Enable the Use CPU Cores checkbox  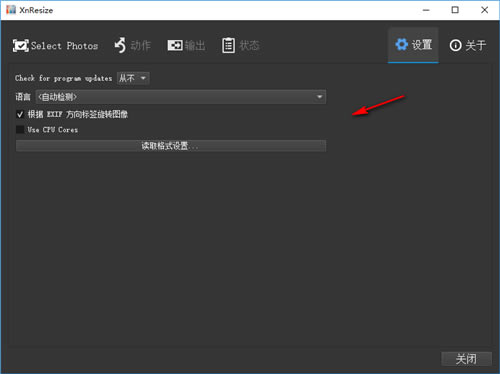(x=20, y=130)
